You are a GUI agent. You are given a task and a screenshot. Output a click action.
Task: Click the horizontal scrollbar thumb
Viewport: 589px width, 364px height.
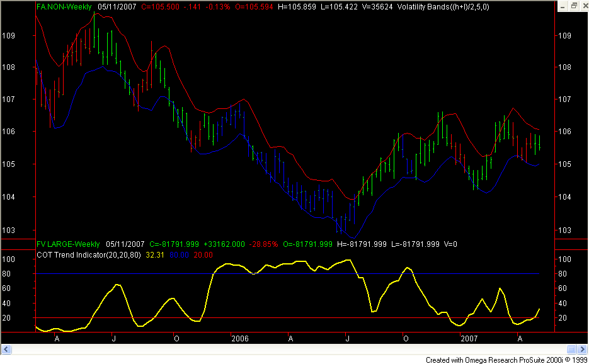tap(571, 350)
